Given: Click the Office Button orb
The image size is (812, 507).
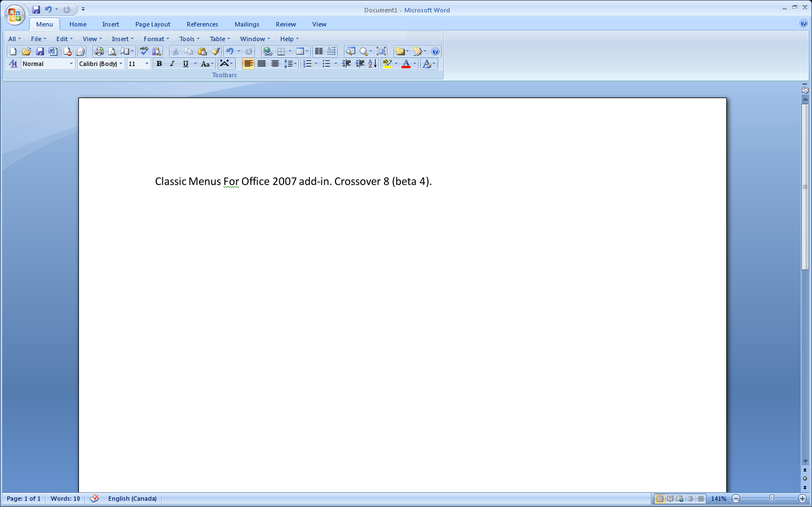Looking at the screenshot, I should pyautogui.click(x=15, y=15).
